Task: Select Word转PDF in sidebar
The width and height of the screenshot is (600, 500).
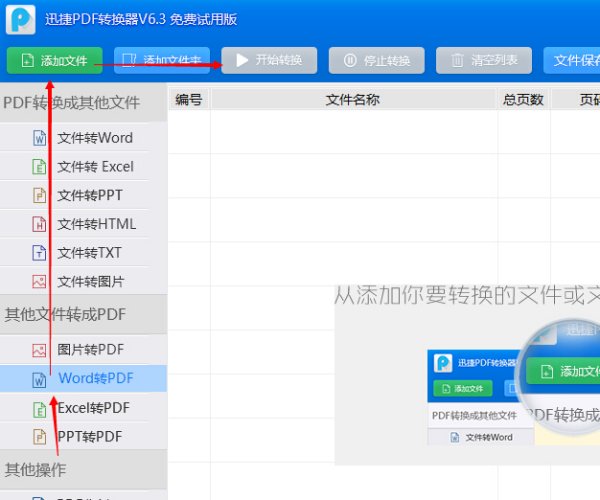Action: [x=83, y=378]
